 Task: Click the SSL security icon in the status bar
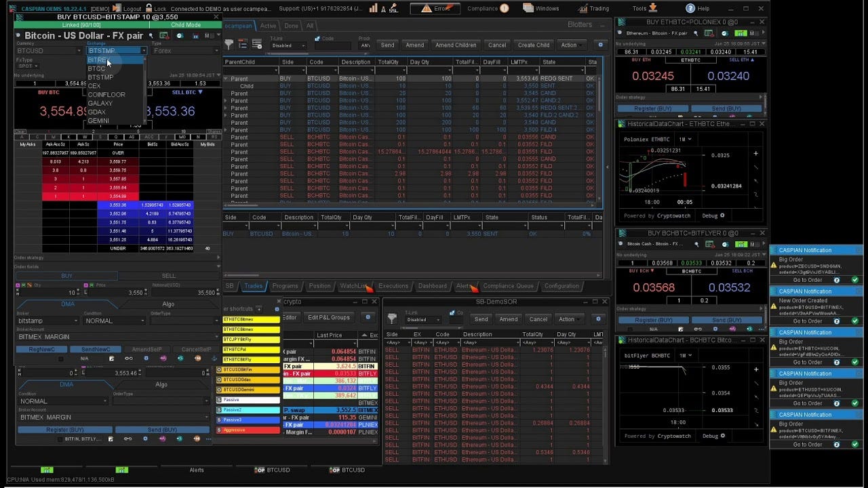click(393, 8)
